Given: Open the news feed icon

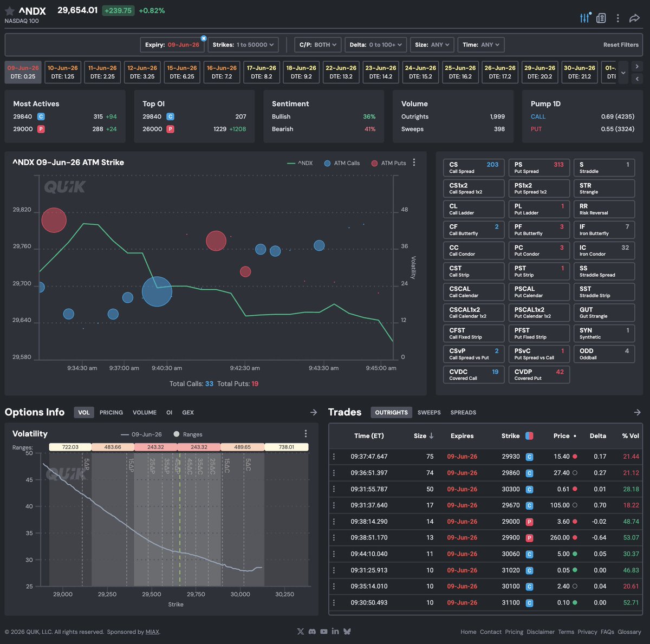Looking at the screenshot, I should click(x=601, y=18).
